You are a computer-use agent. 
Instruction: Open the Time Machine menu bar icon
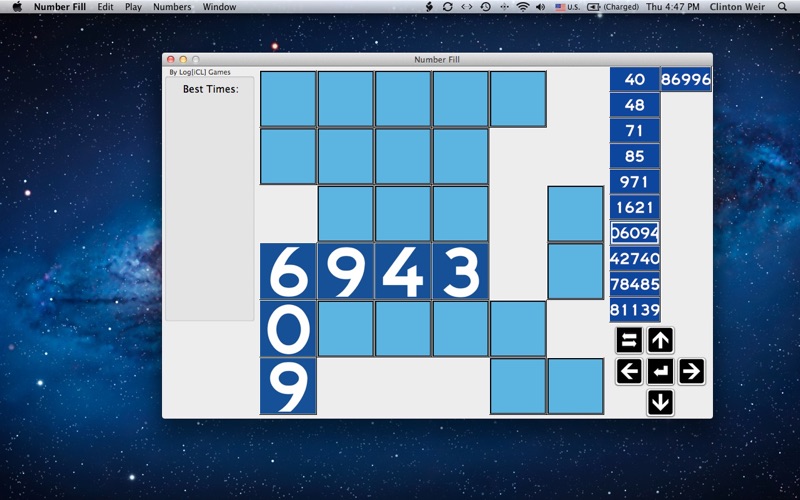(x=486, y=7)
